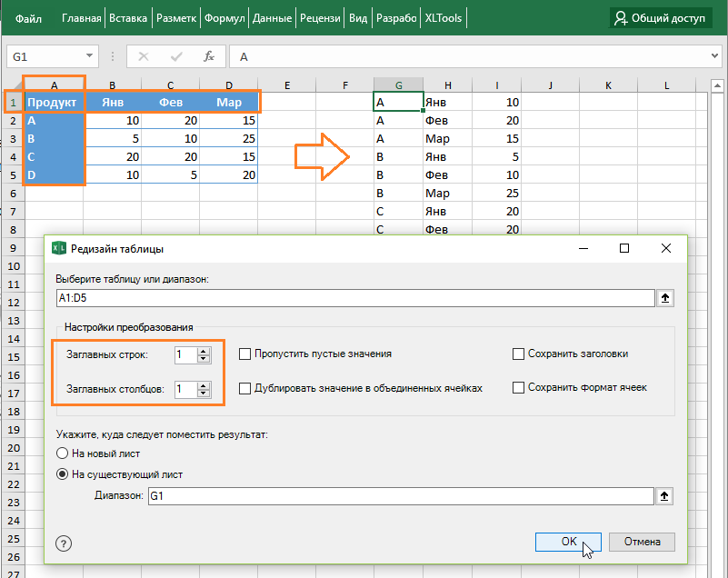The image size is (728, 578).
Task: Enable Пропустить пустые значения checkbox
Action: tap(245, 354)
